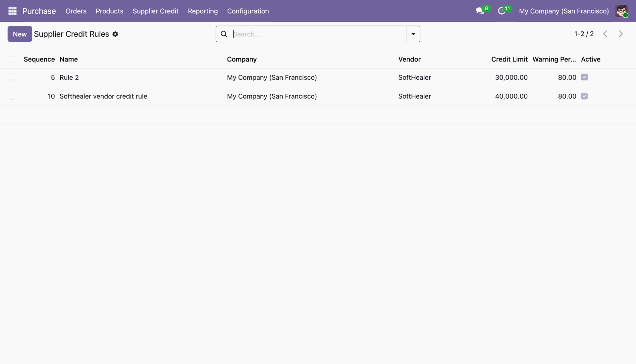Click the 40,000.00 credit limit cell
The image size is (636, 364).
[x=511, y=96]
